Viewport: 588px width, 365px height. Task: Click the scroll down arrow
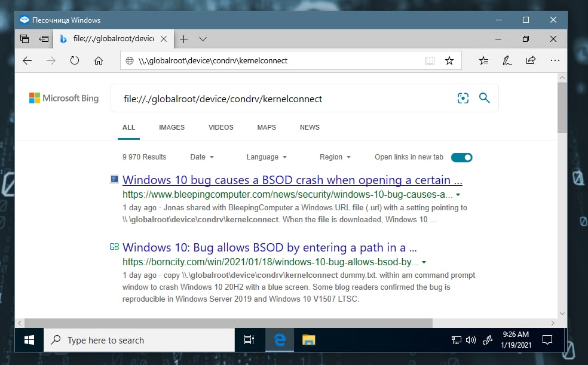562,313
